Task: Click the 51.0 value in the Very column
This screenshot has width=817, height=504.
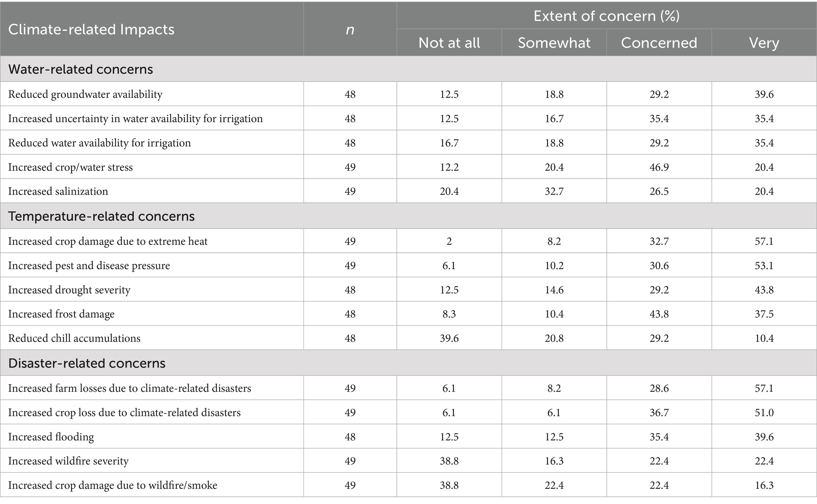Action: click(764, 412)
